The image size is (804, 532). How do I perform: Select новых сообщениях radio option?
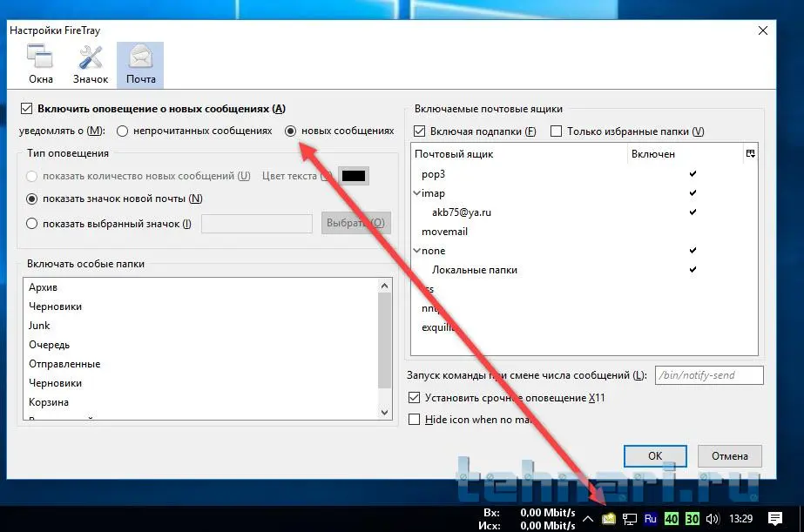[290, 131]
